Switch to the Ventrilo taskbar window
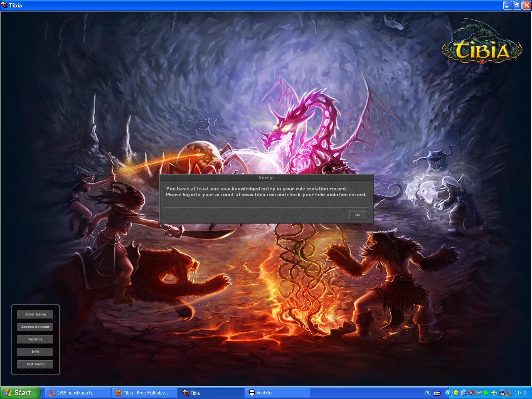The image size is (532, 399). (x=277, y=393)
